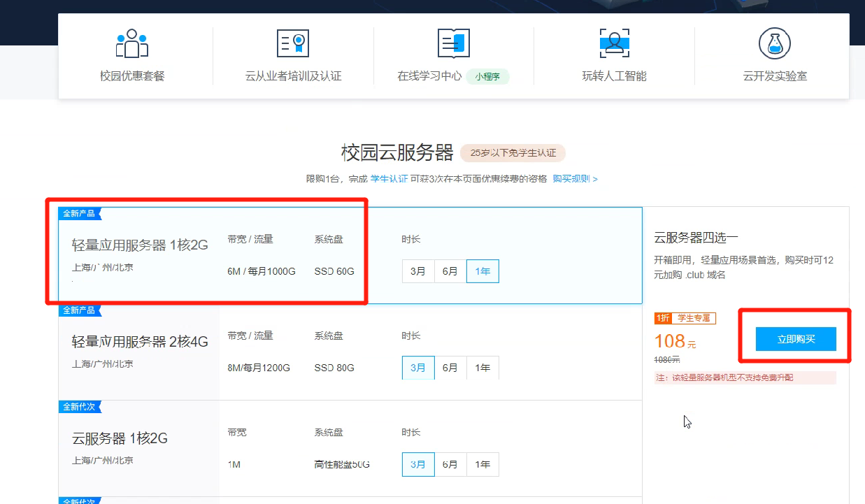Open the 购买规则 link
Viewport: 865px width, 504px height.
pos(575,179)
